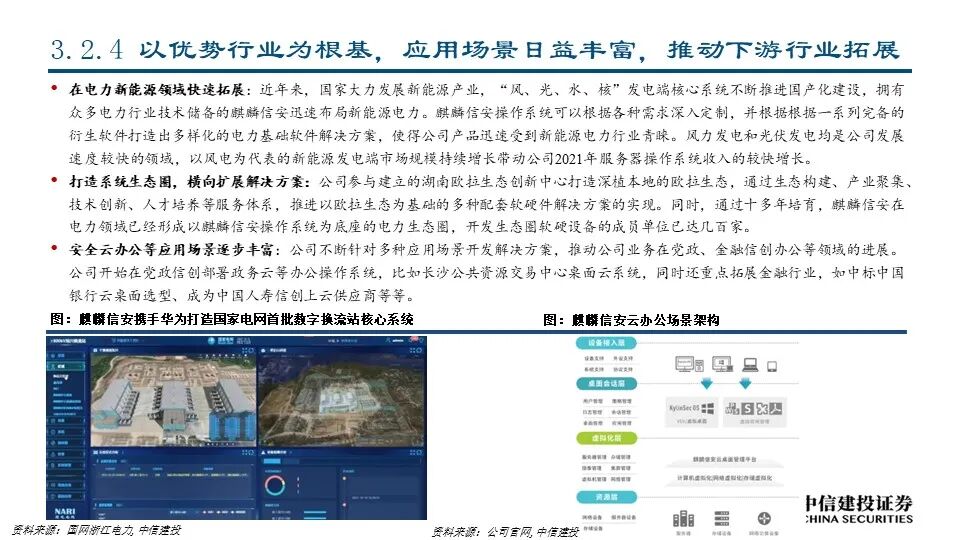Click the State Grid logo in dashboard header
The image size is (960, 540).
[x=220, y=340]
